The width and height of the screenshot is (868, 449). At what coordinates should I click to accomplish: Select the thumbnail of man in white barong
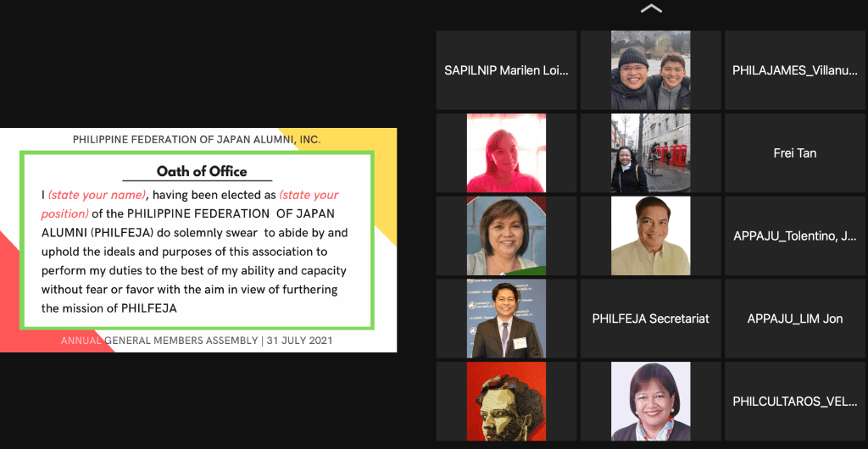tap(650, 236)
